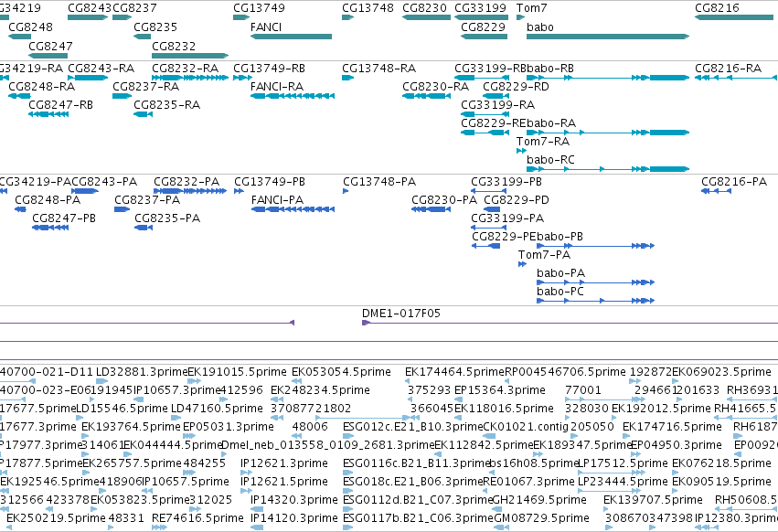Click EST EK076218.5prime
This screenshot has width=778, height=532.
(721, 463)
